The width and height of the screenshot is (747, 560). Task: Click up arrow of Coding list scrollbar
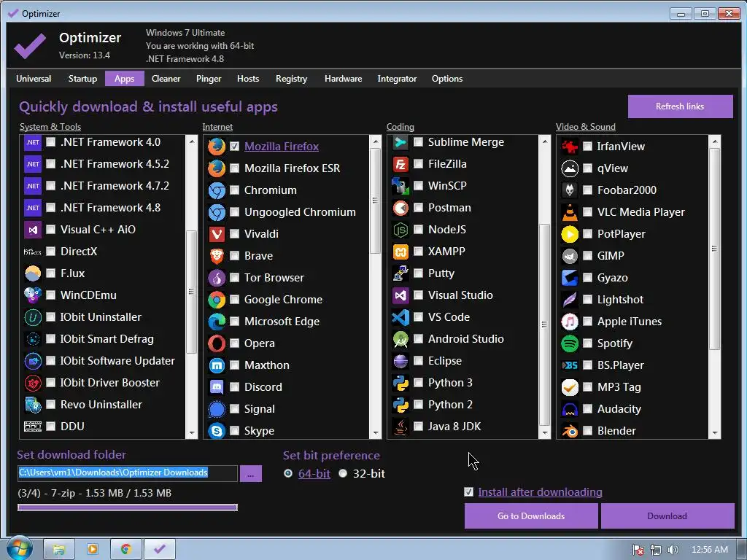[x=544, y=141]
